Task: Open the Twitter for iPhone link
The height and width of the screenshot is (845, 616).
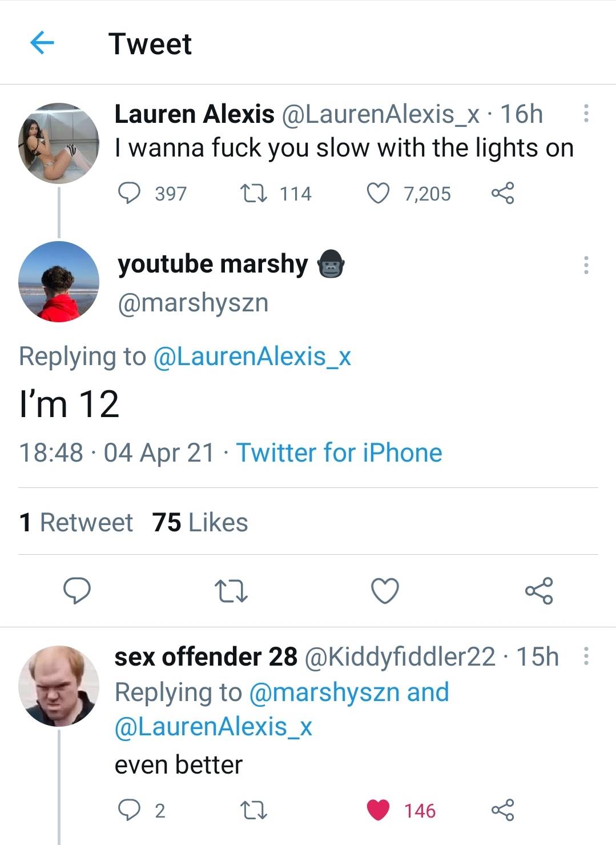Action: (339, 452)
